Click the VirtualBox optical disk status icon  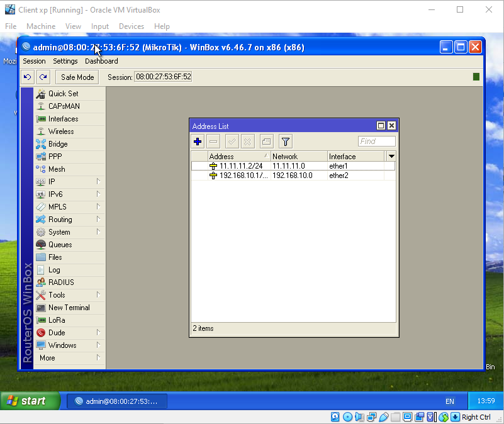pos(347,417)
